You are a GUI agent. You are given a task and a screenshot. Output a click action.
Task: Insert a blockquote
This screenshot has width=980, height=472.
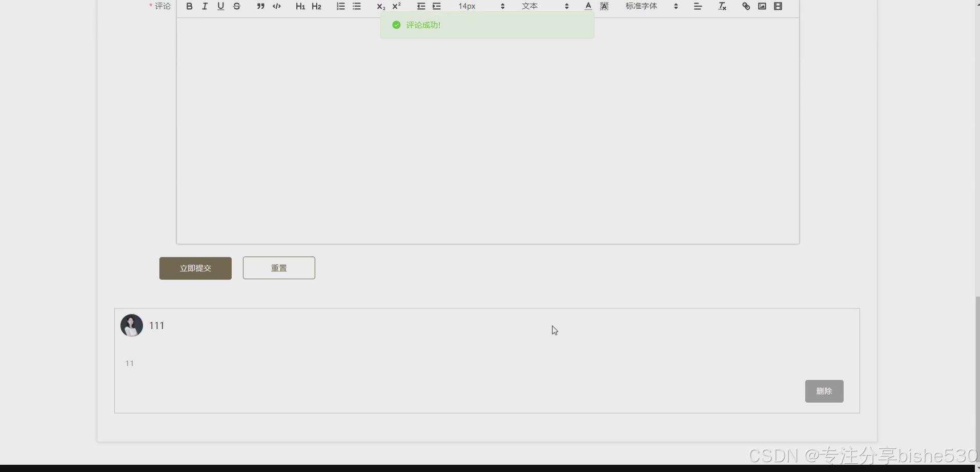tap(260, 6)
